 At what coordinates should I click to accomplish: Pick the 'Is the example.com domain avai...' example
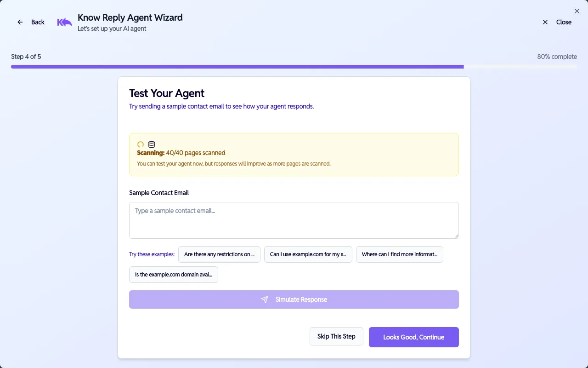pos(173,274)
